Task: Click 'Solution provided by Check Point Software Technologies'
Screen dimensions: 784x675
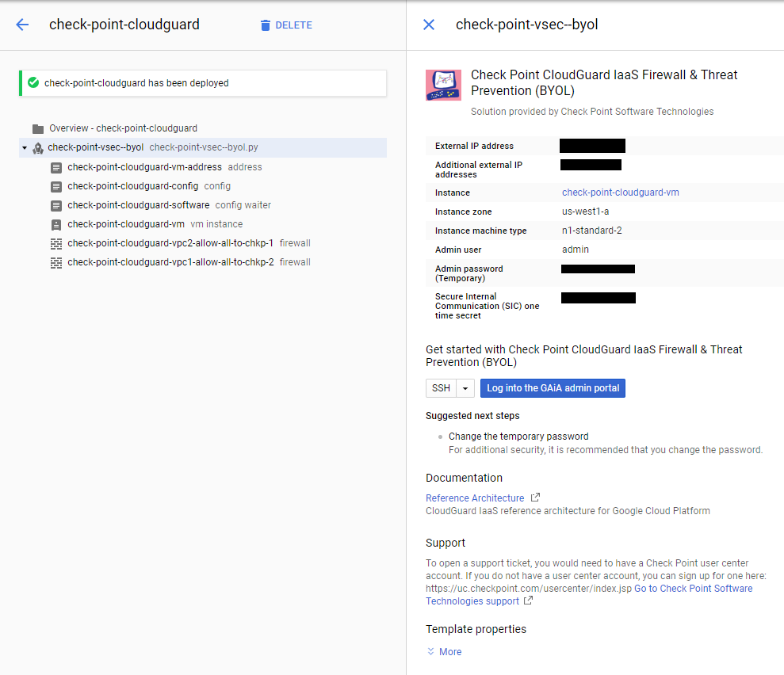Action: (x=592, y=112)
